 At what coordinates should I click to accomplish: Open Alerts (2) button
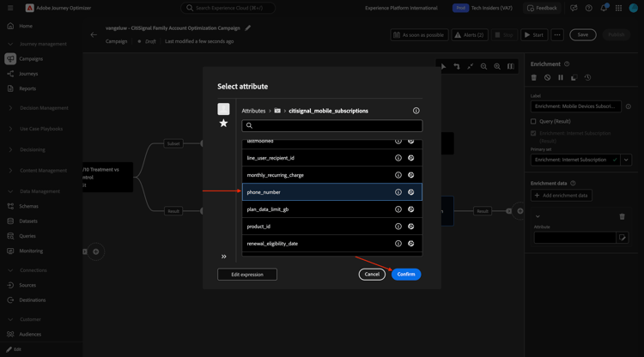pos(470,35)
